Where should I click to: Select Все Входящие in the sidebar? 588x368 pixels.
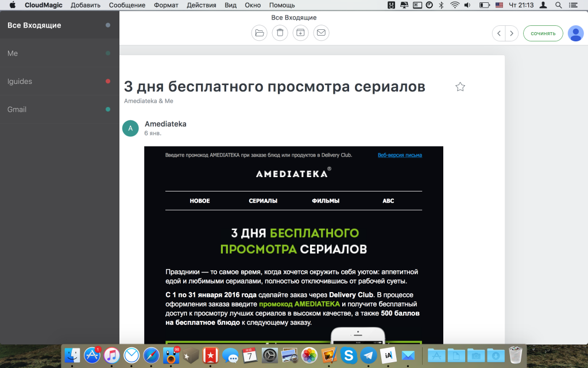(60, 25)
